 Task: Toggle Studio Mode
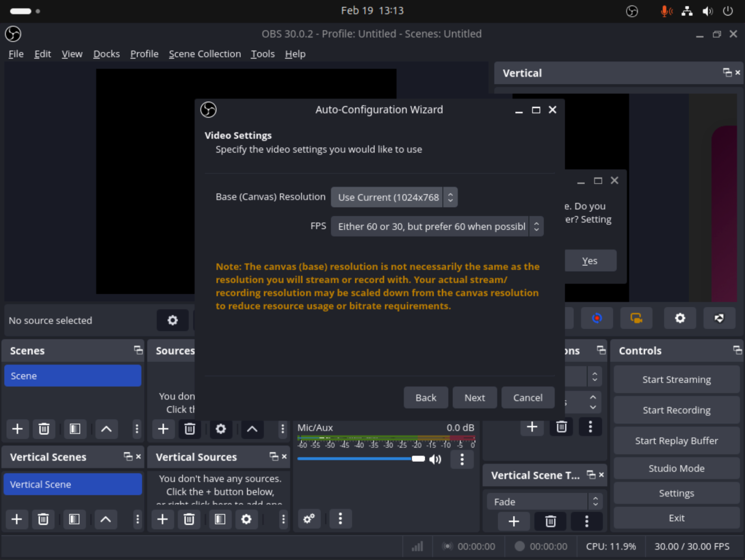tap(676, 468)
